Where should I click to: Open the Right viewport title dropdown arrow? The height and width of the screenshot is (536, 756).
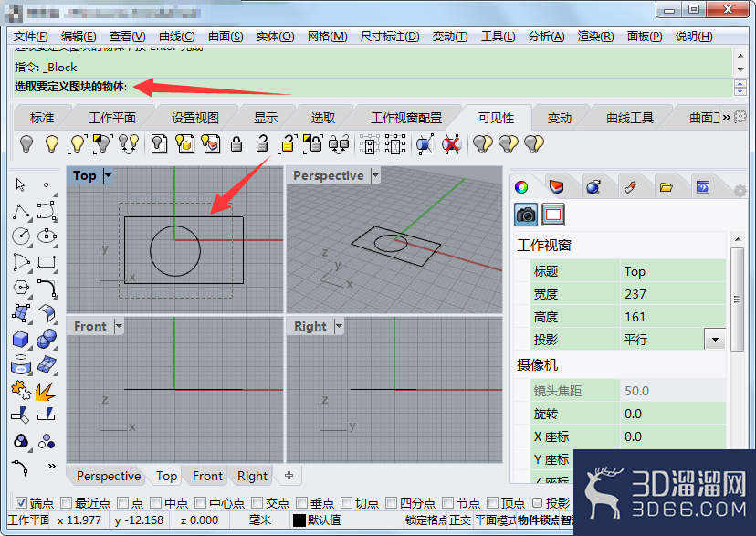tap(339, 326)
